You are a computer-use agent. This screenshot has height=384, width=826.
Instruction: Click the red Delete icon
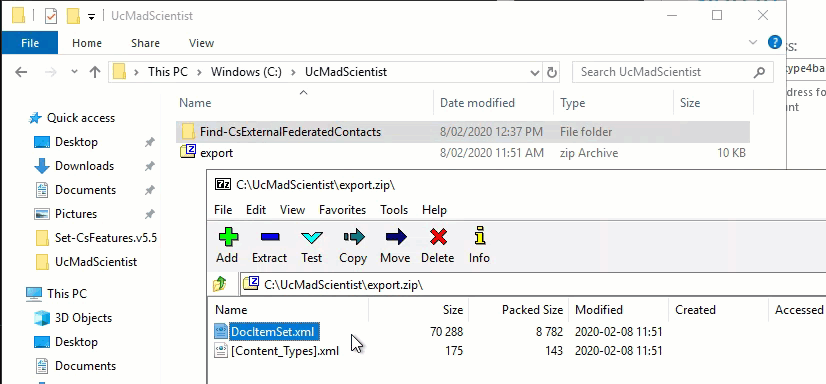click(x=438, y=237)
